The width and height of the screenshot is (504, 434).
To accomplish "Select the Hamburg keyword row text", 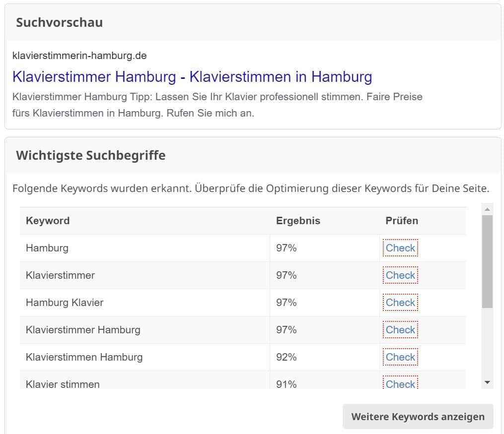I will pos(47,248).
